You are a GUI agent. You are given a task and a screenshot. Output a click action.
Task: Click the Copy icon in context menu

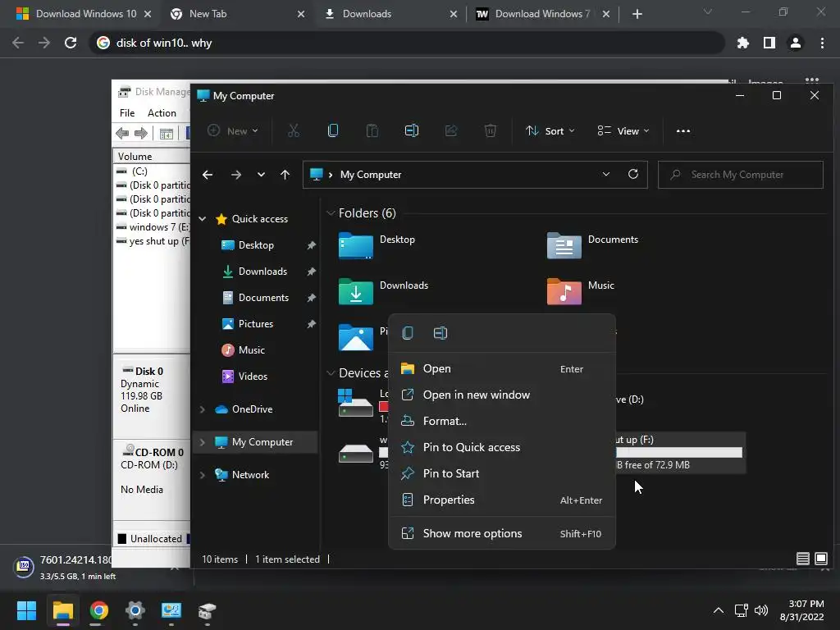(408, 333)
